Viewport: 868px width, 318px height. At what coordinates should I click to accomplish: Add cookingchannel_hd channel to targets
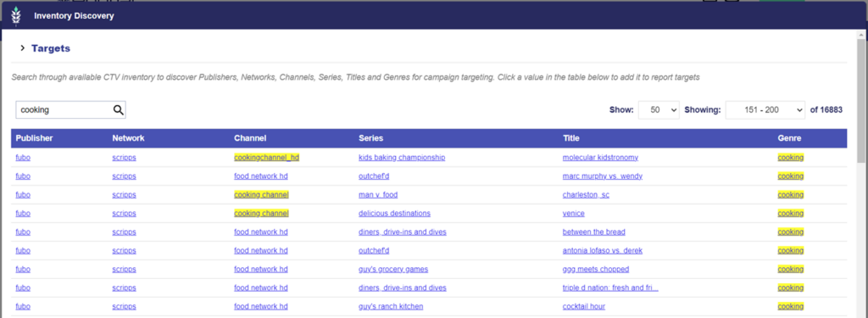(x=266, y=158)
